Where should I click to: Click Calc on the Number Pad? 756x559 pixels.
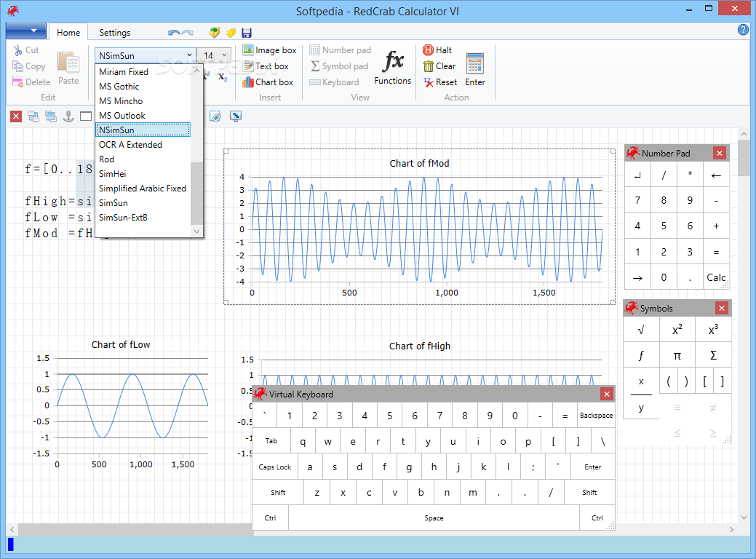tap(716, 277)
